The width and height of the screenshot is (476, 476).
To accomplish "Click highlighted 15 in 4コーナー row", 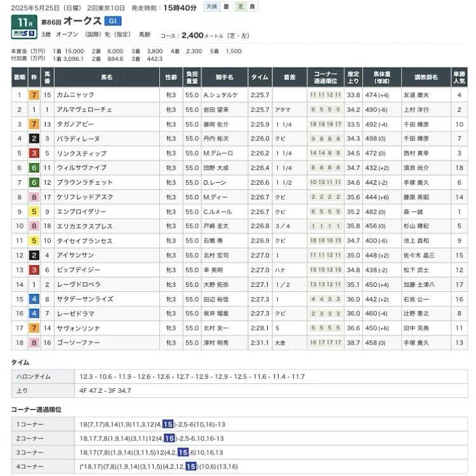I will click(190, 466).
